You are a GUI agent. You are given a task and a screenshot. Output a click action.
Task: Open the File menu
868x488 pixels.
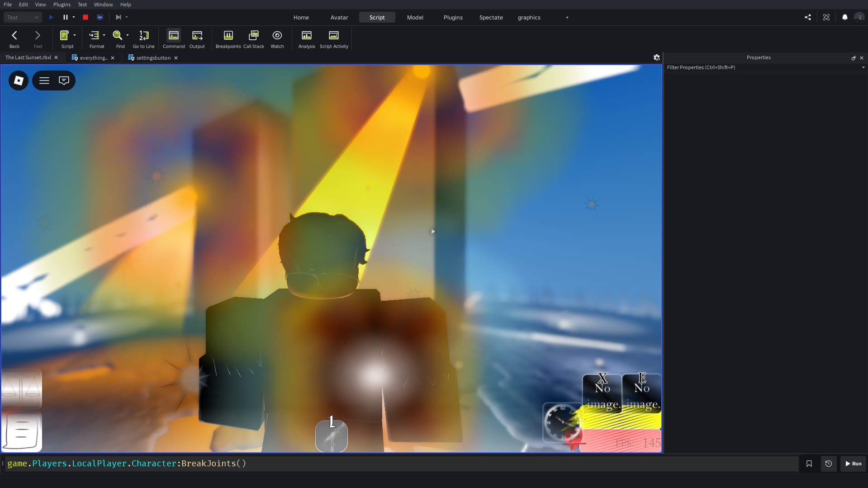pos(8,5)
